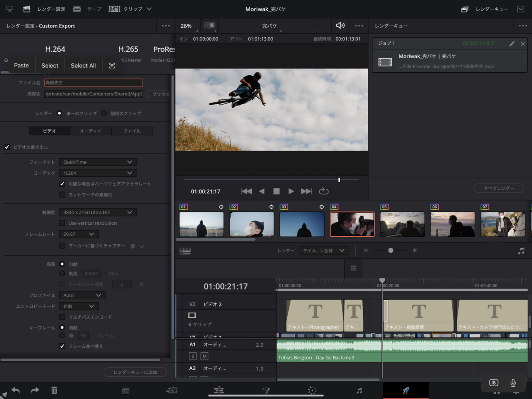This screenshot has height=399, width=532.
Task: Open the Entropy mode (エントロピーモード) dropdown
Action: tap(78, 306)
